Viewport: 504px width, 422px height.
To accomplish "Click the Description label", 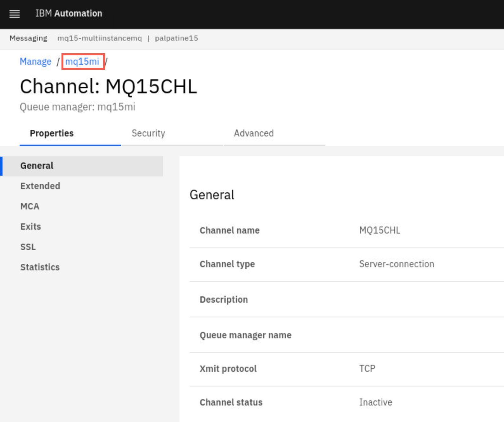I will [224, 300].
